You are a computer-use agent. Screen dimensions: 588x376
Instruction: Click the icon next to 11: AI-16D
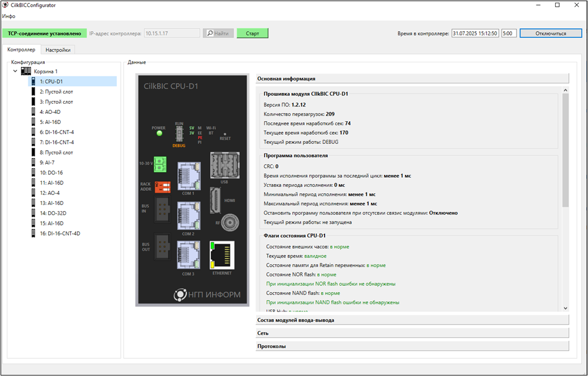tap(33, 182)
